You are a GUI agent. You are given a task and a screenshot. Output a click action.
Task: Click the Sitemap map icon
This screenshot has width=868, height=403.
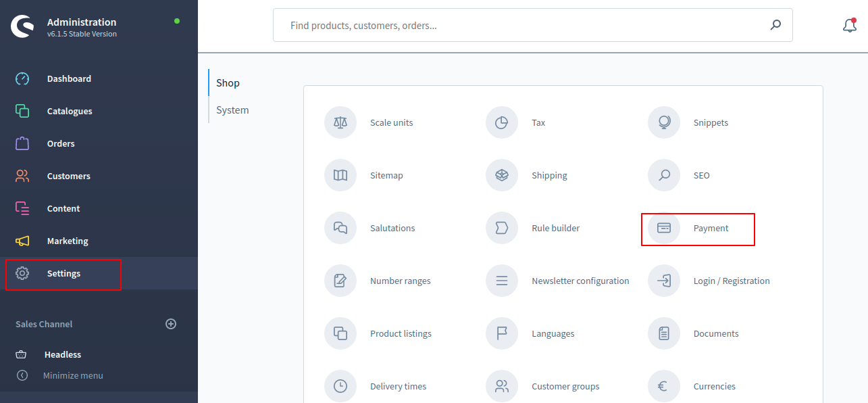[340, 176]
